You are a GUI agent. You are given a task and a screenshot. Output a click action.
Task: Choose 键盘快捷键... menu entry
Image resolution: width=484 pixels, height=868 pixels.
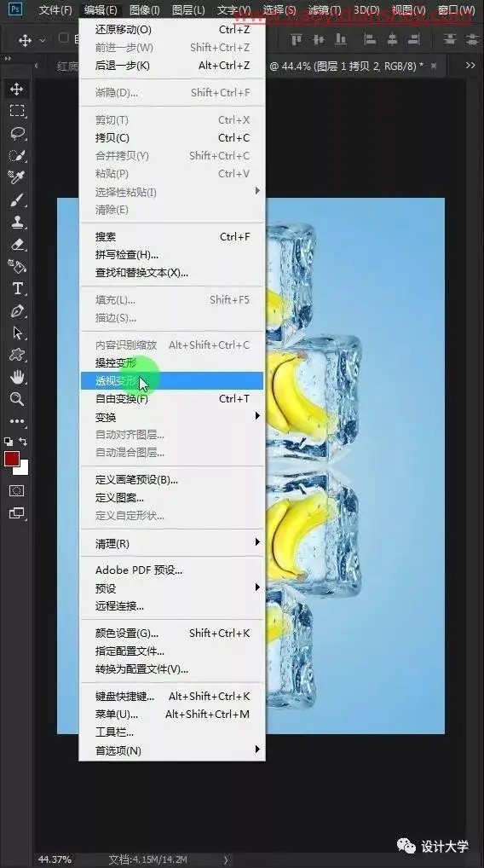point(172,696)
